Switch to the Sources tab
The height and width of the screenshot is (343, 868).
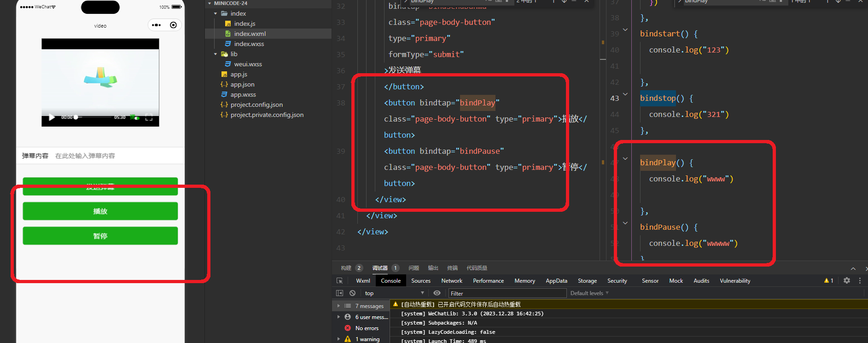(421, 281)
